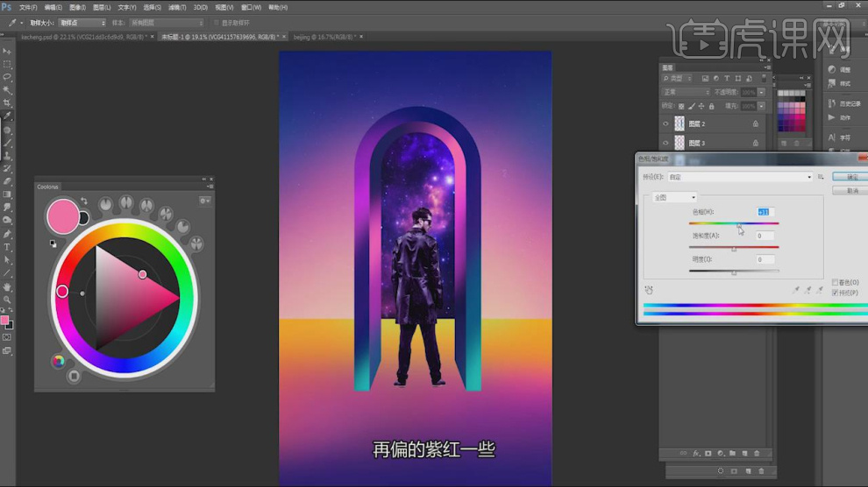Select the Hand tool
Image resolution: width=868 pixels, height=487 pixels.
point(7,286)
